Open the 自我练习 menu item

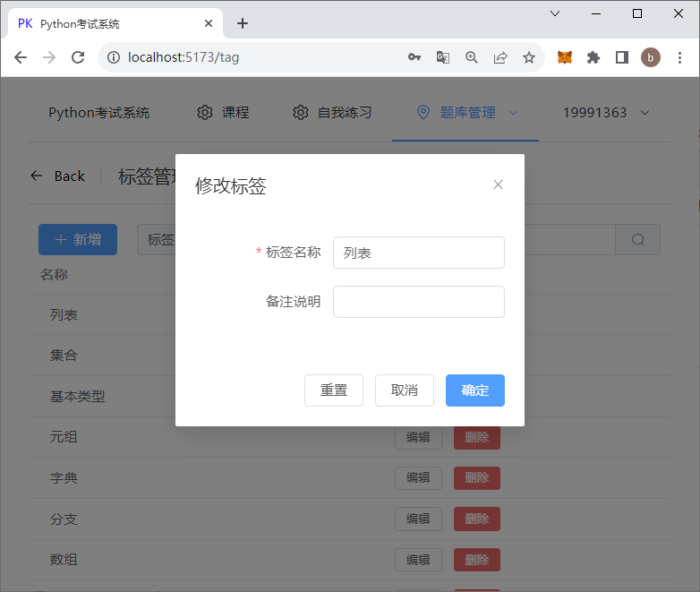click(332, 113)
